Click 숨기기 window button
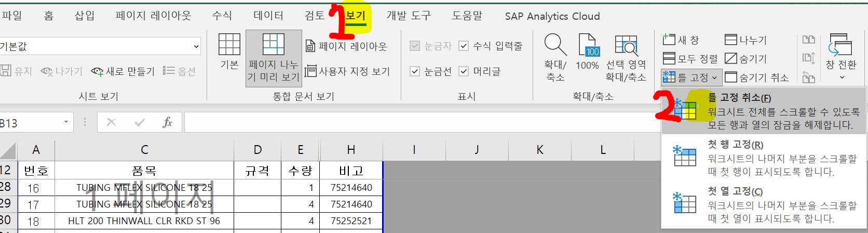 (x=746, y=58)
